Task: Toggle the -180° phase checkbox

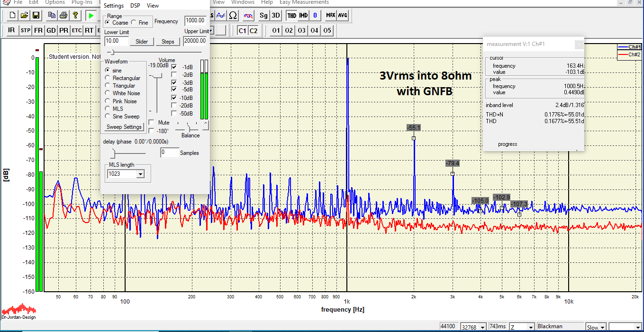Action: point(151,131)
